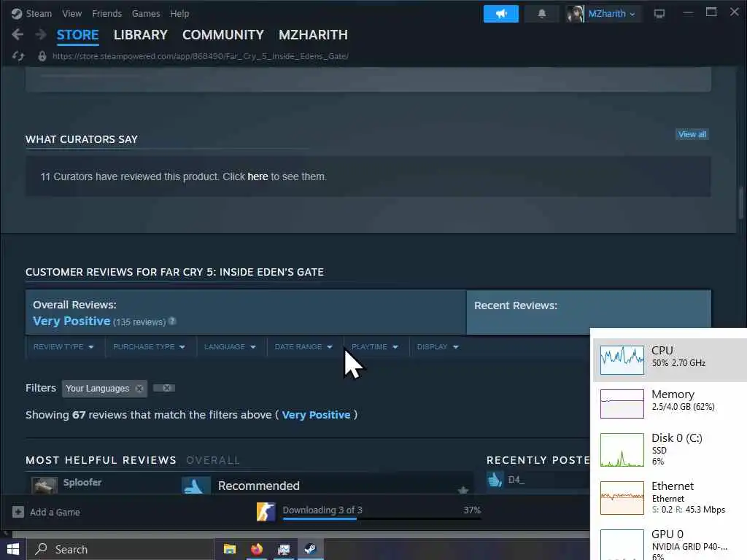Click the 'here' curator link

coord(258,176)
